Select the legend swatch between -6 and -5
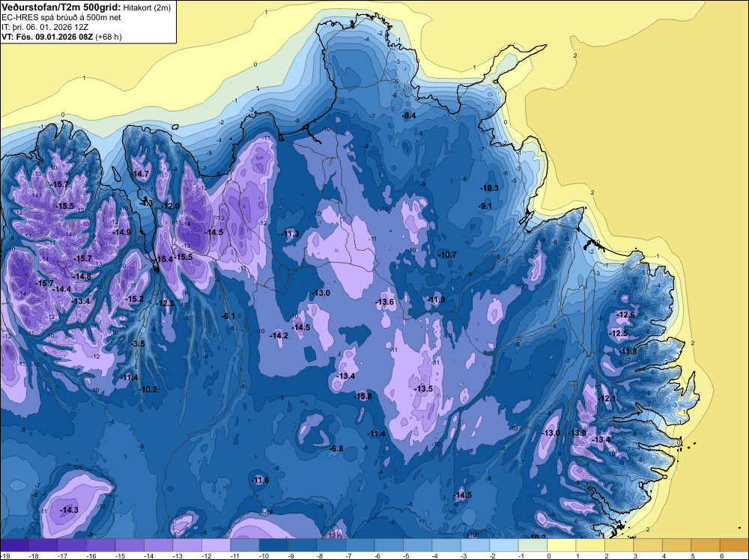This screenshot has width=749, height=560. [389, 545]
